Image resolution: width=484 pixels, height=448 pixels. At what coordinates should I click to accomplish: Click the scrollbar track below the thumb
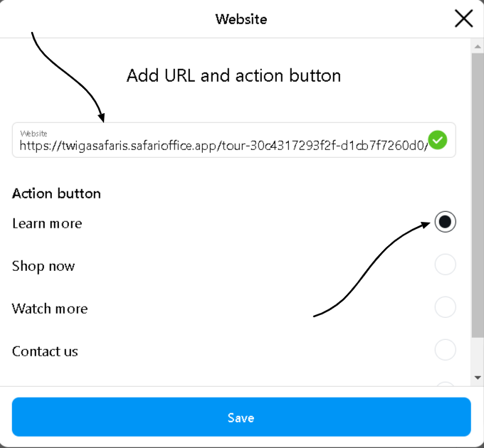478,354
